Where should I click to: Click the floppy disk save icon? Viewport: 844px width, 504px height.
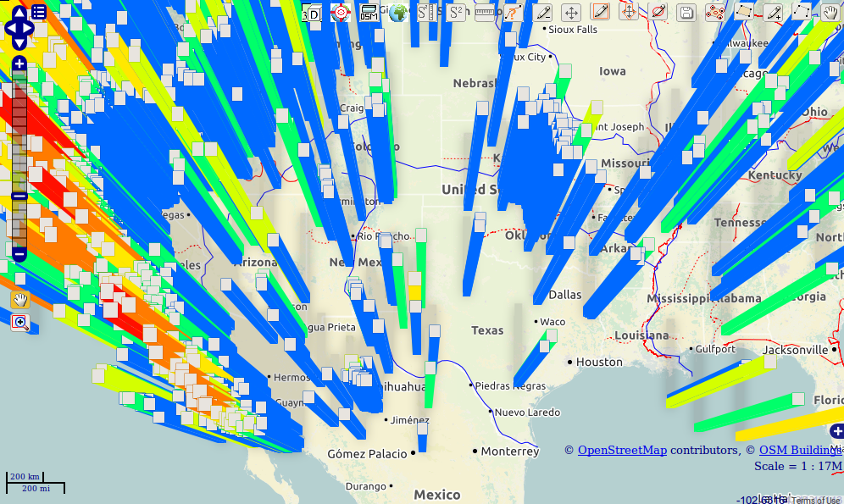686,13
